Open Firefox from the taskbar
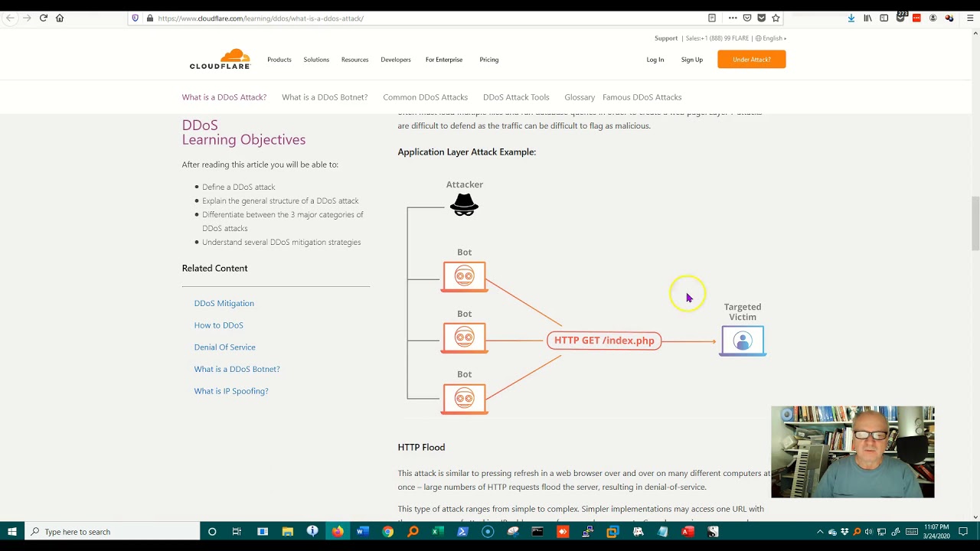 click(x=338, y=532)
